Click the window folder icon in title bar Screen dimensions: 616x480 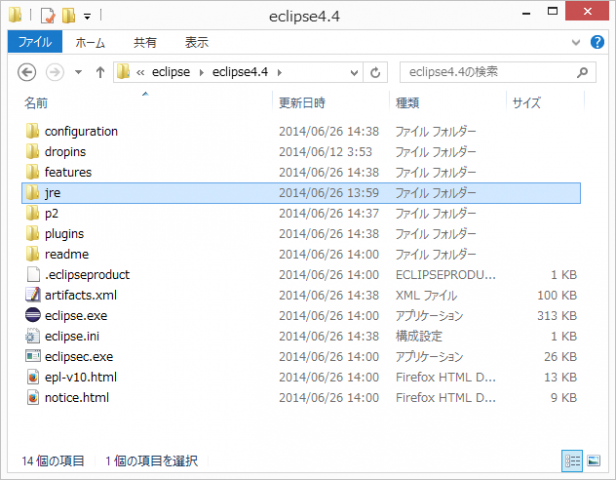16,15
